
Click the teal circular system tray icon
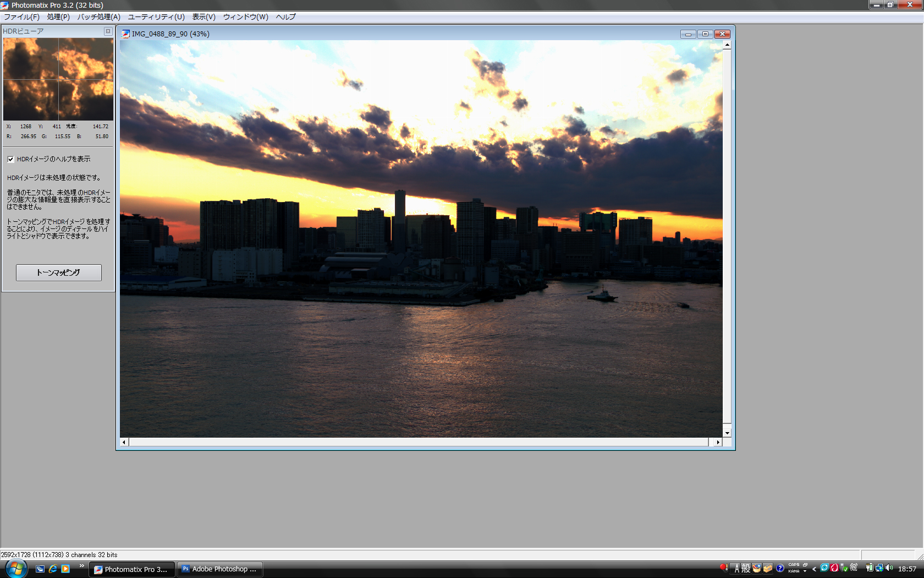[824, 568]
